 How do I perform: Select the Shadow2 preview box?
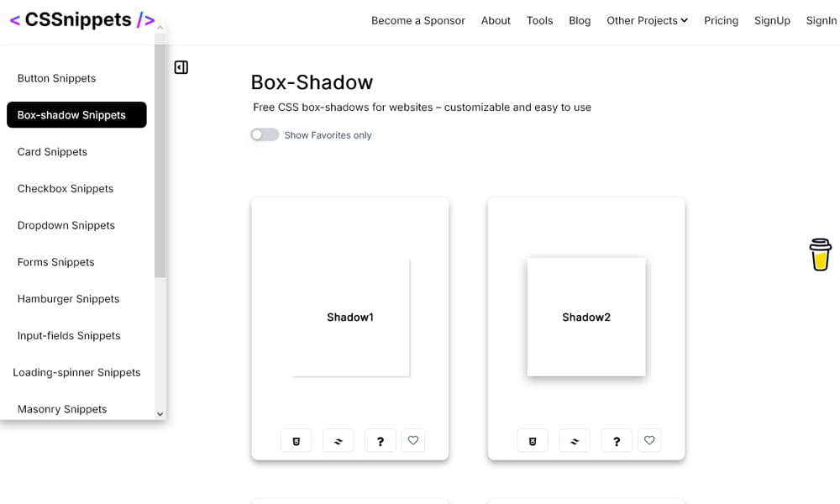point(586,317)
